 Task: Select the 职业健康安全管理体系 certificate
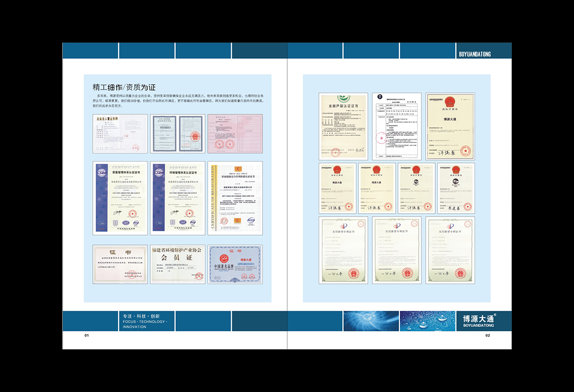pyautogui.click(x=235, y=198)
